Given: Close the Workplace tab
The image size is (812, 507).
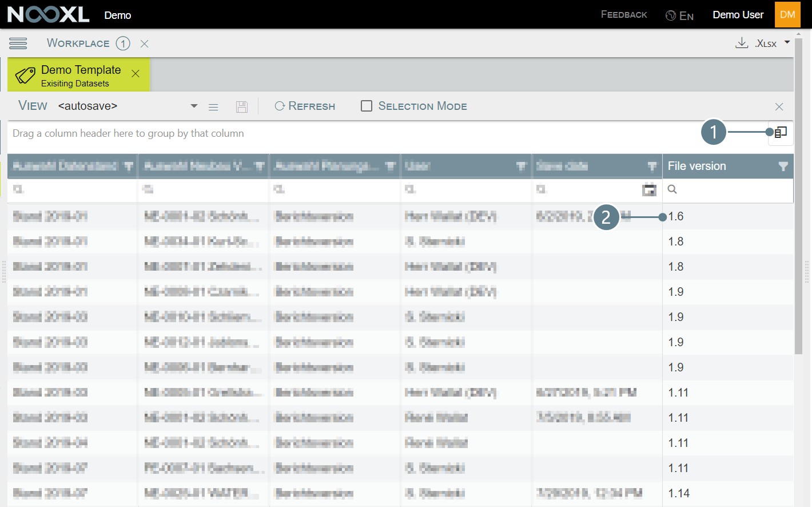Looking at the screenshot, I should (145, 43).
